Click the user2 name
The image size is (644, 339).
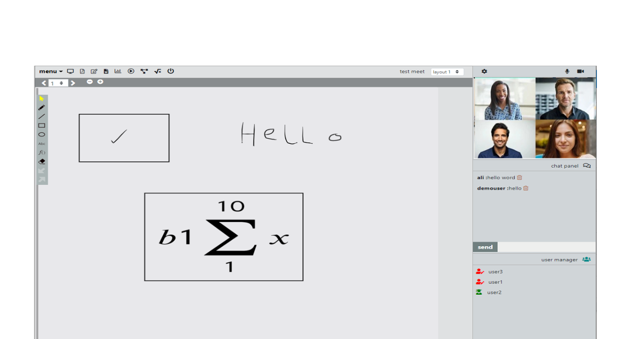pos(494,293)
